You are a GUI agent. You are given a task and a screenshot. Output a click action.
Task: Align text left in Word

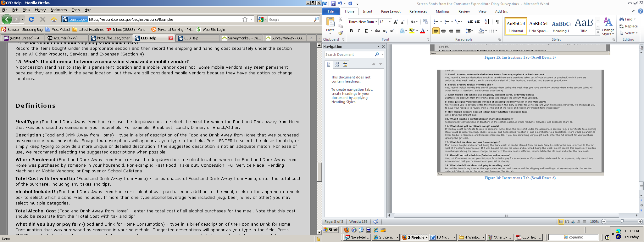point(436,31)
